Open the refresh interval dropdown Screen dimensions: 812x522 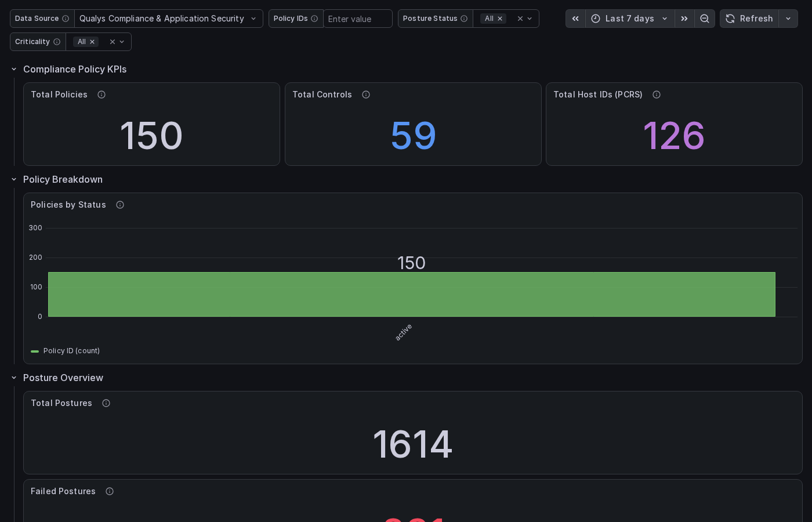788,19
